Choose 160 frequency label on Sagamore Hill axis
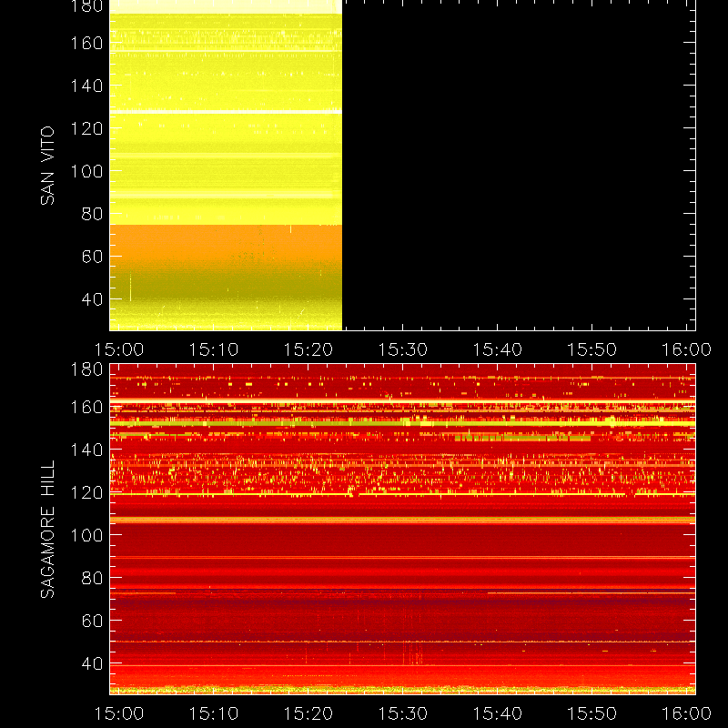This screenshot has height=728, width=728. point(86,407)
